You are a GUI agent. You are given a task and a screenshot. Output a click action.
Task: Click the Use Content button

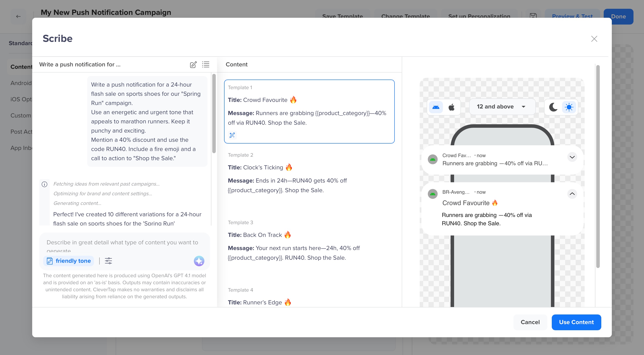[576, 322]
